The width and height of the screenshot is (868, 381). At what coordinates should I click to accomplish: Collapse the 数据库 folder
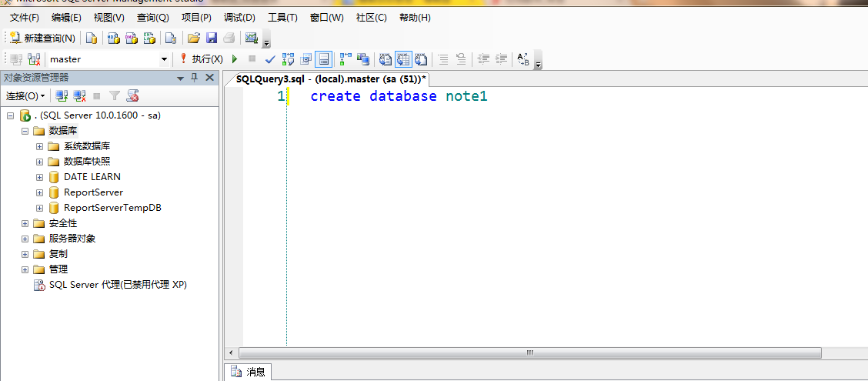point(25,132)
